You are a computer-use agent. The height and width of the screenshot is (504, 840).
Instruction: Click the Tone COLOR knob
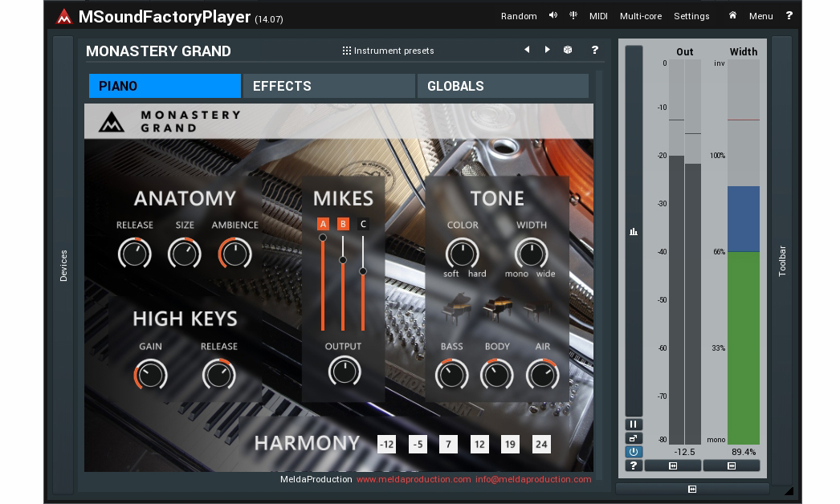462,253
